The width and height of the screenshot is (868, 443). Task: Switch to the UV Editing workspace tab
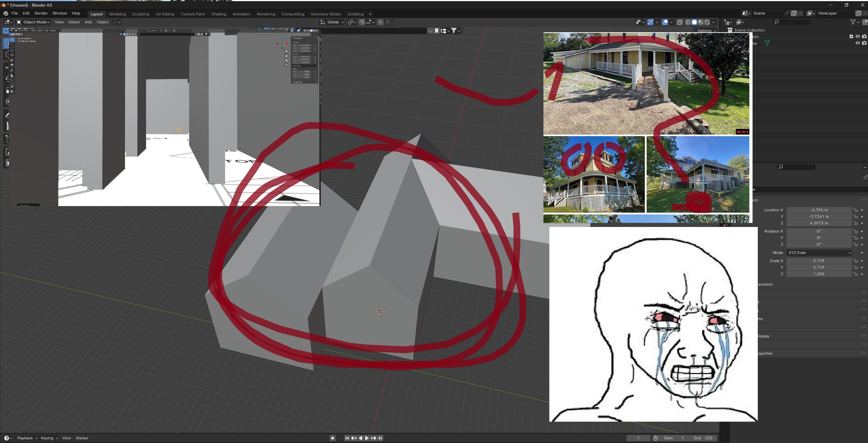click(x=165, y=14)
